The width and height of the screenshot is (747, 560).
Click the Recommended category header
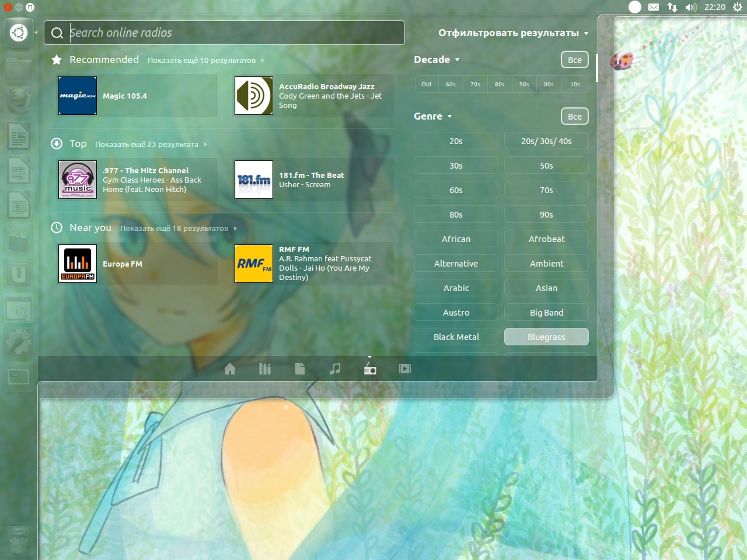[x=104, y=60]
